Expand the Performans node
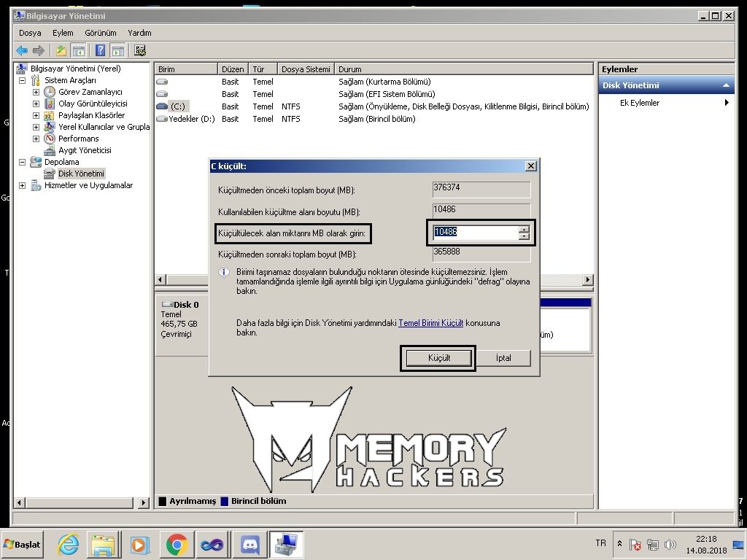The height and width of the screenshot is (560, 747). click(x=36, y=139)
